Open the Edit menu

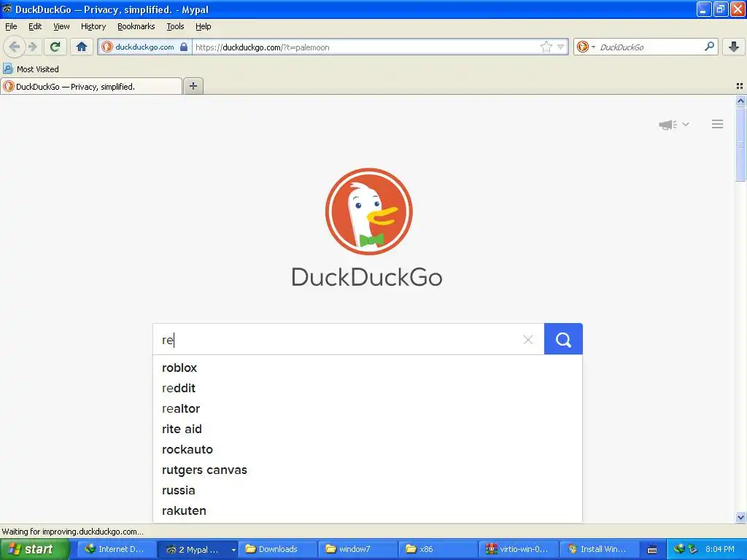[35, 26]
